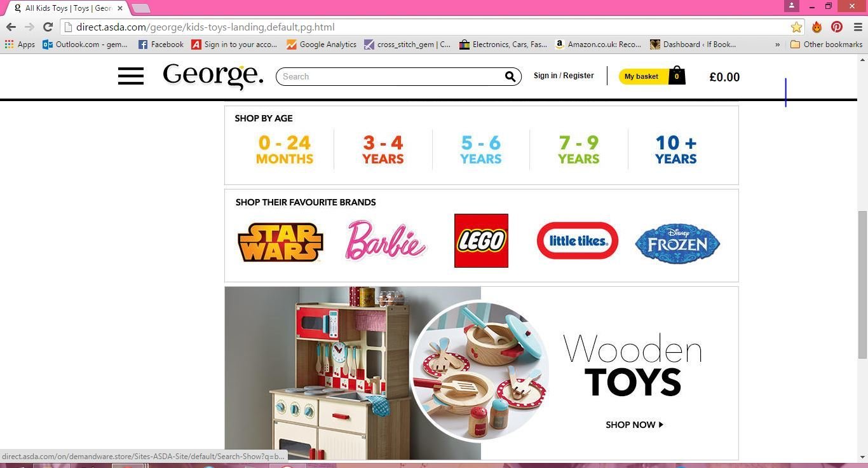Open the basket bag icon
This screenshot has height=468, width=868.
pos(677,76)
